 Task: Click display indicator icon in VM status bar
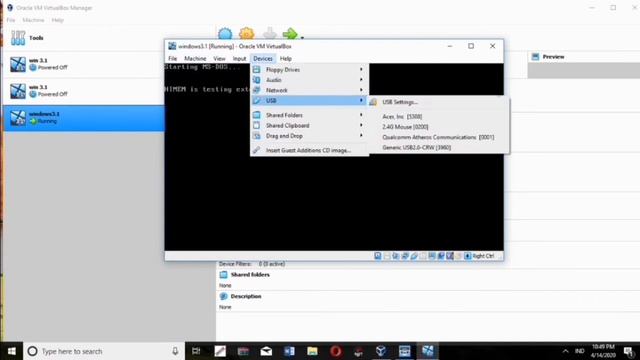432,256
